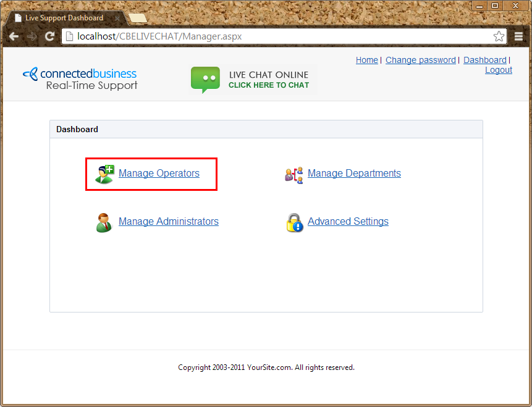Image resolution: width=532 pixels, height=407 pixels.
Task: Maximize the browser window
Action: click(x=495, y=6)
